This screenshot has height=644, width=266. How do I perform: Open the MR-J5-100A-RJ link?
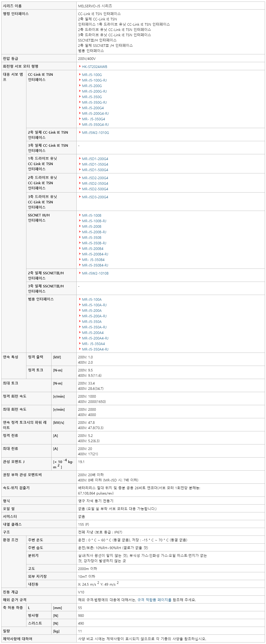pyautogui.click(x=94, y=305)
